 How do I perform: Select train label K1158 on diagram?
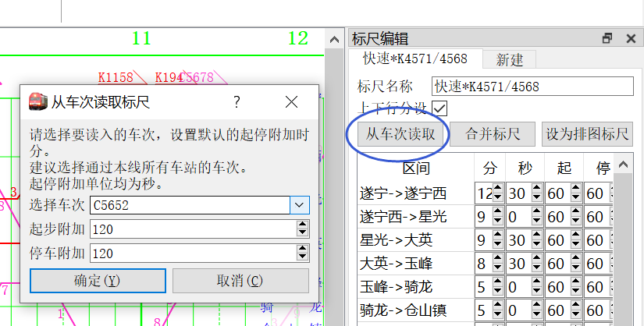tap(116, 77)
